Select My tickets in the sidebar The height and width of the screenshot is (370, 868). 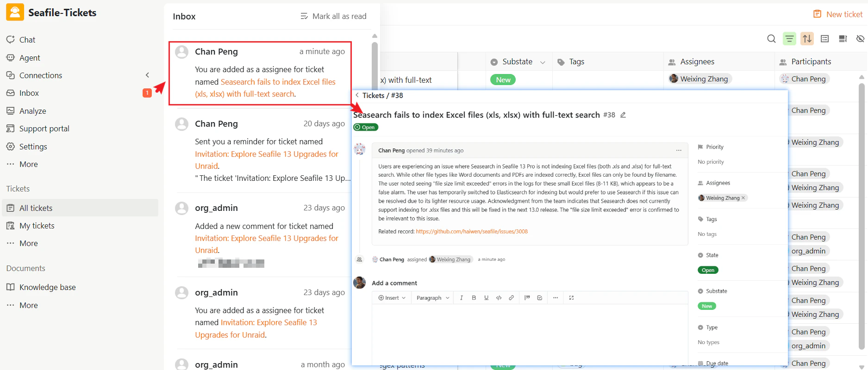pos(37,226)
